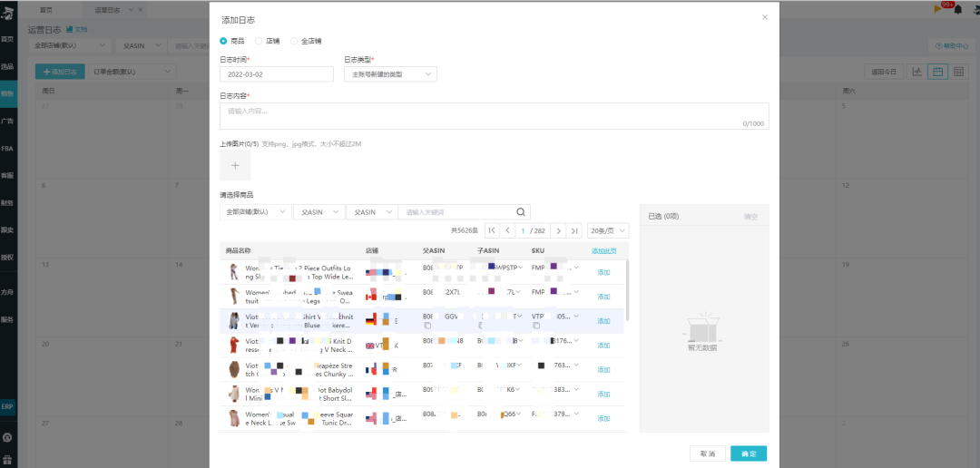Click 添加 link for first product row

(603, 272)
